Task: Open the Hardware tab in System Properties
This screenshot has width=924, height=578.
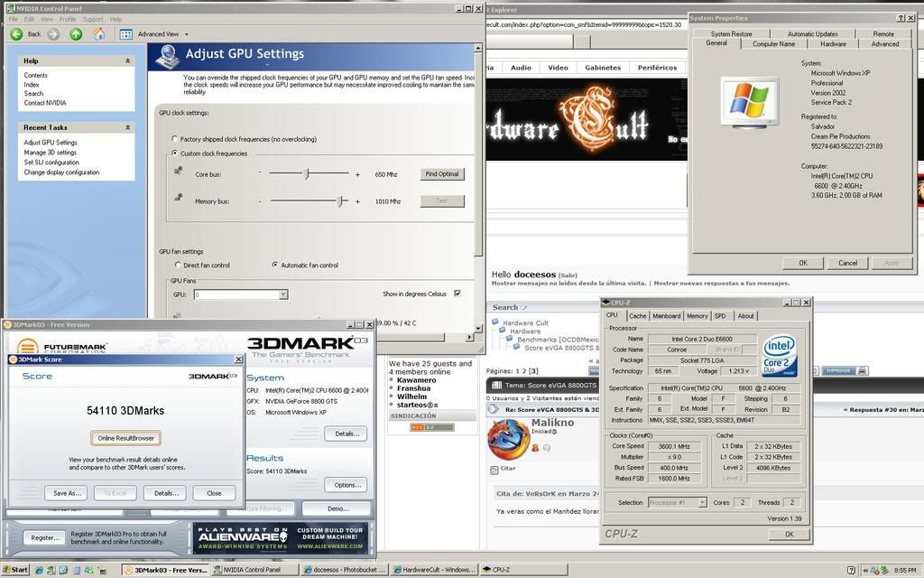Action: click(833, 43)
